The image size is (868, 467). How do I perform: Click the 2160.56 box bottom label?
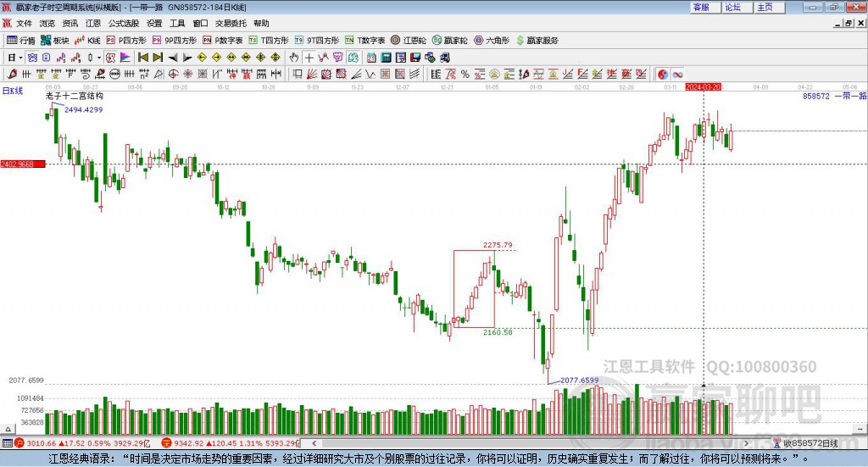[498, 332]
